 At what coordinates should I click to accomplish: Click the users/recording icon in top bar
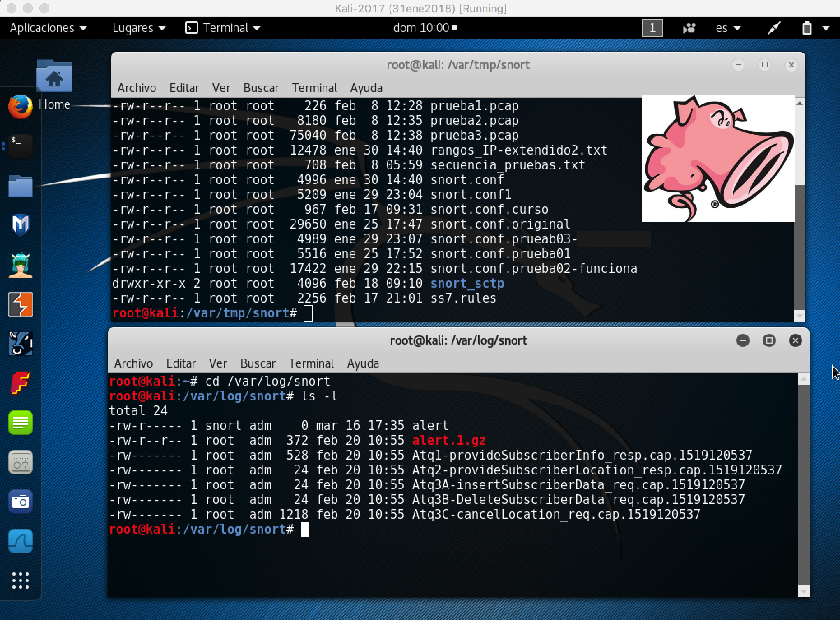pyautogui.click(x=689, y=28)
